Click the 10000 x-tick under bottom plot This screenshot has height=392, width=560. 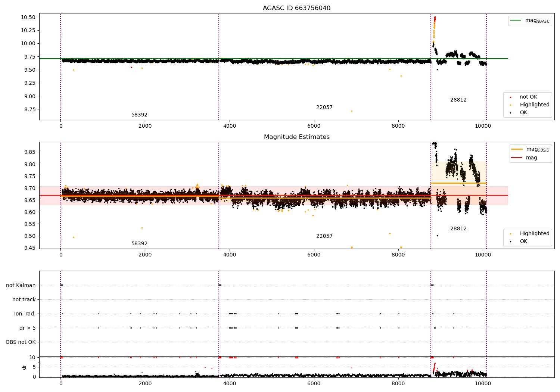click(x=483, y=383)
